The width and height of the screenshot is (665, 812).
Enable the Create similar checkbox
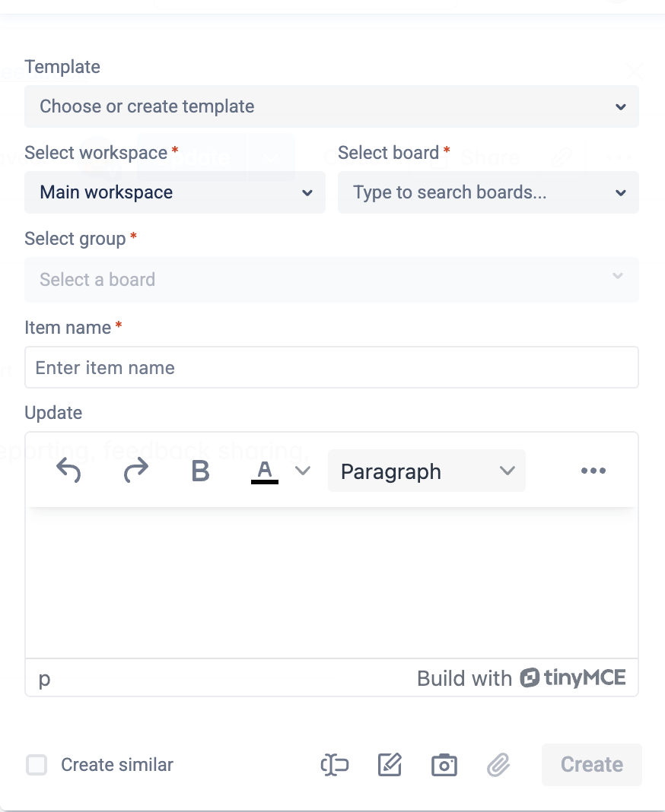point(37,765)
